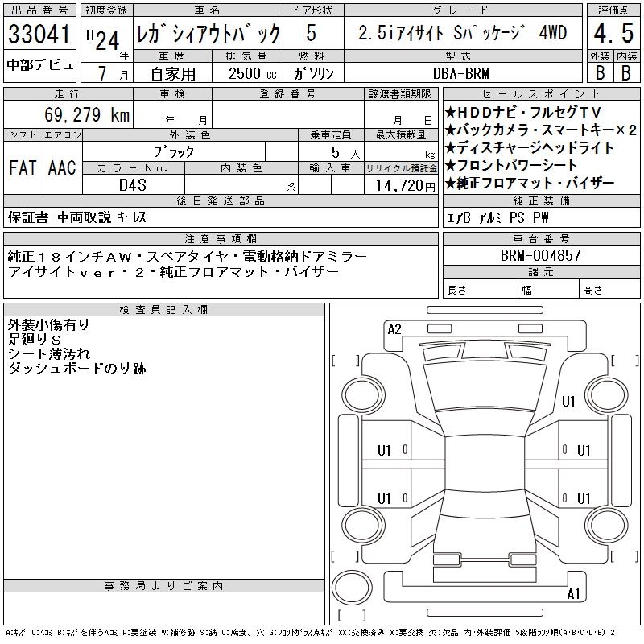
Task: Select the equipment line エアB アルミ PS PW
Action: tap(497, 217)
